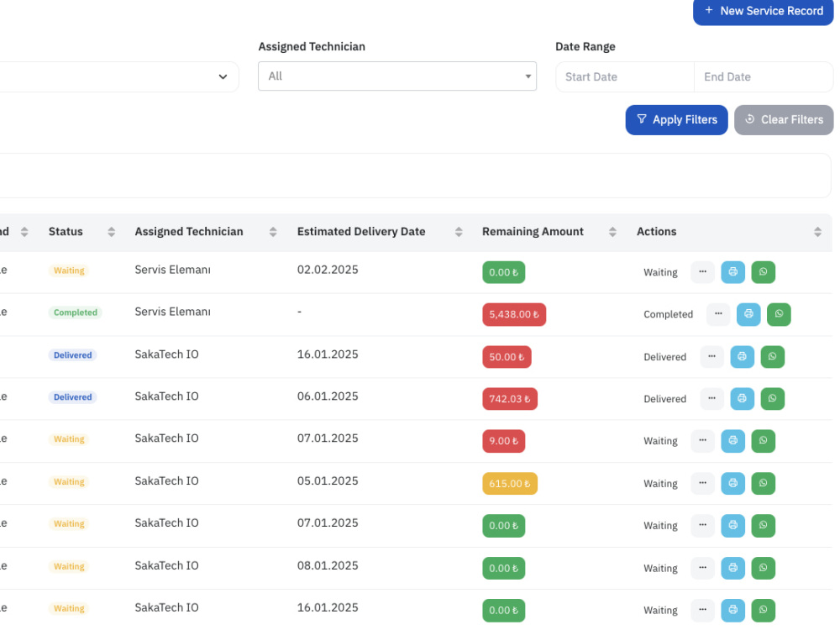WhatsApp the 08.01.2025 record customer

pos(763,568)
